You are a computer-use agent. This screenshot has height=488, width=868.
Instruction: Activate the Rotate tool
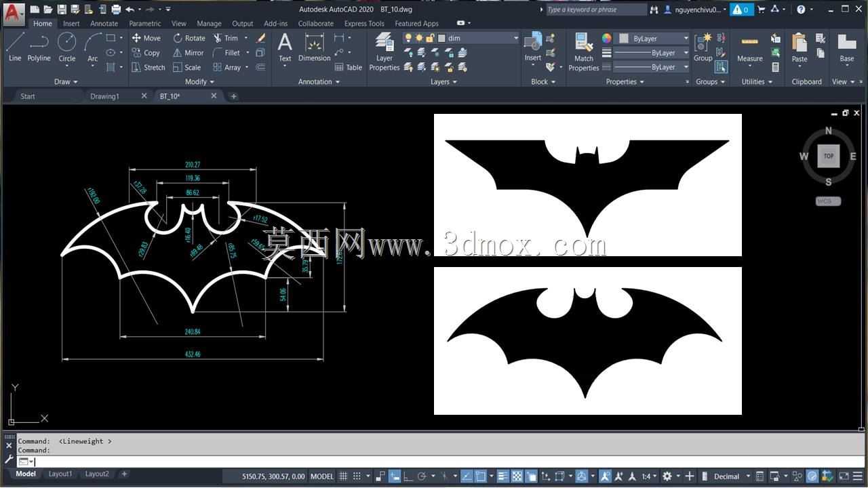tap(189, 38)
